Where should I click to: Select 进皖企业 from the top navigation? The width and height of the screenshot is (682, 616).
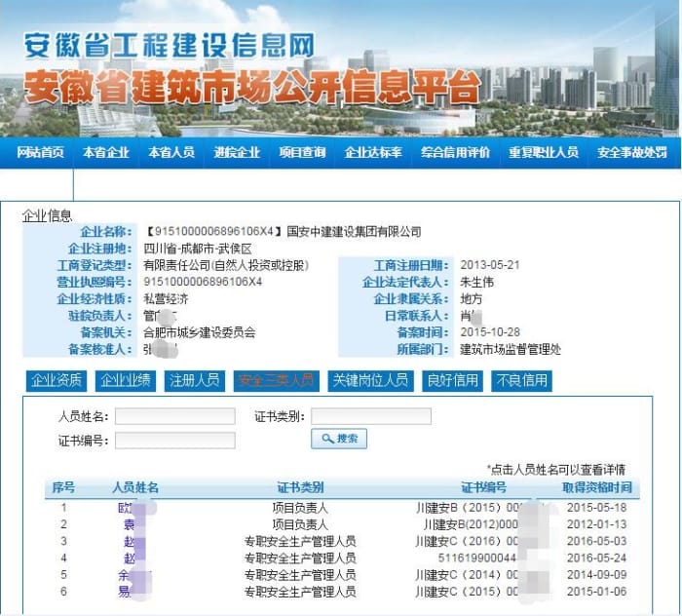(237, 153)
